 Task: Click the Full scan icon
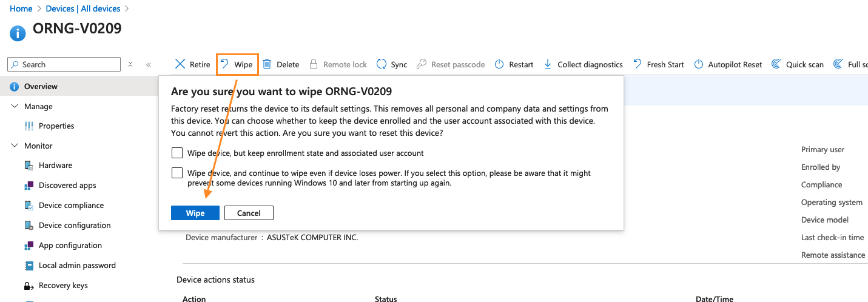838,64
